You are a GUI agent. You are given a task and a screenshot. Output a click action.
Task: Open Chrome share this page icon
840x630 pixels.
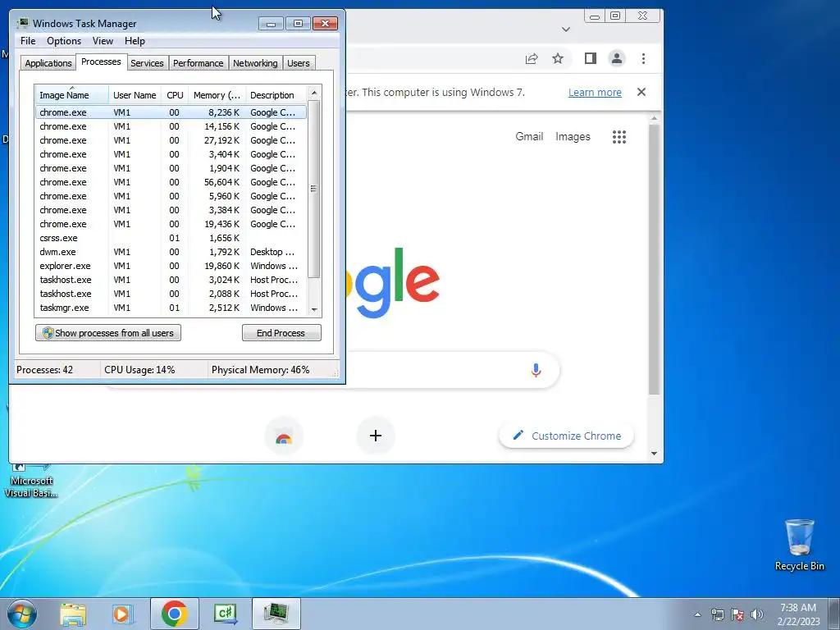pos(532,59)
